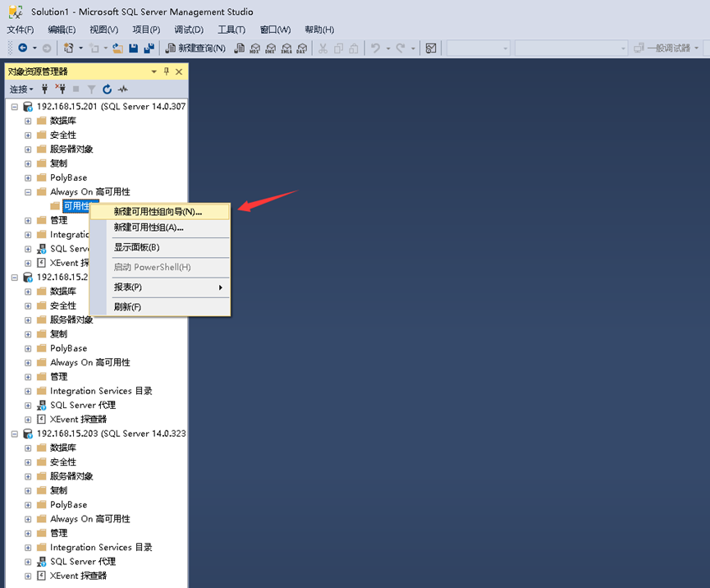The height and width of the screenshot is (588, 710).
Task: Click the Connect Object Explorer plug icon
Action: pyautogui.click(x=44, y=89)
